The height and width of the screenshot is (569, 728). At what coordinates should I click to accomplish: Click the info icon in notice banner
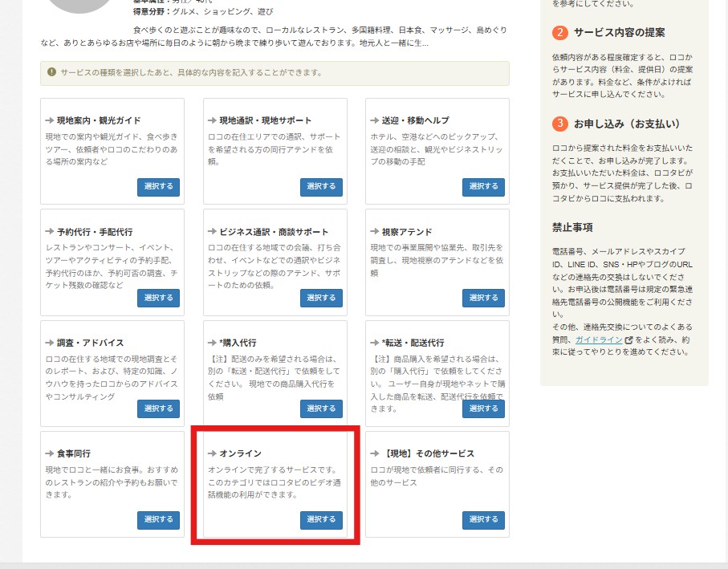tap(51, 72)
